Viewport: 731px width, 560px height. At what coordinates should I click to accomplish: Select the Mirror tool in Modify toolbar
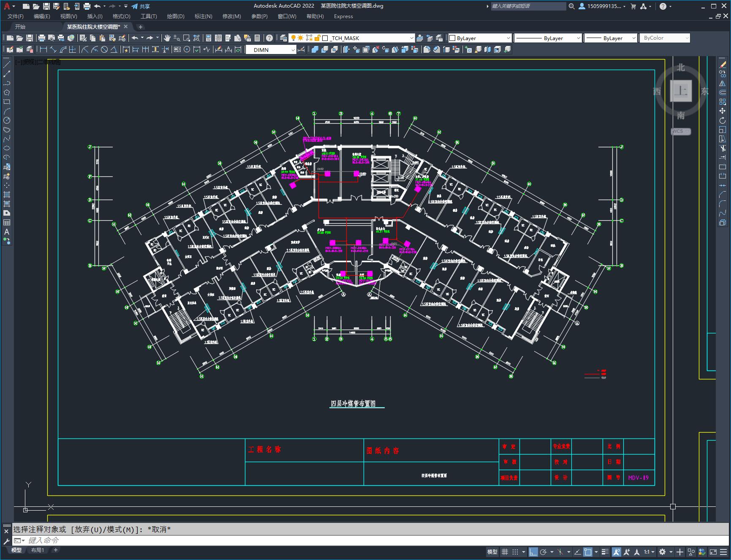point(723,83)
